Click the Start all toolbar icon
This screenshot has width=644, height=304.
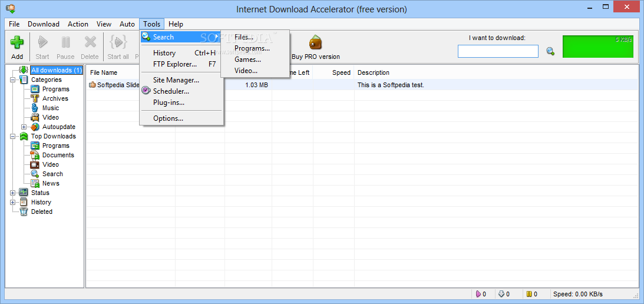tap(118, 42)
